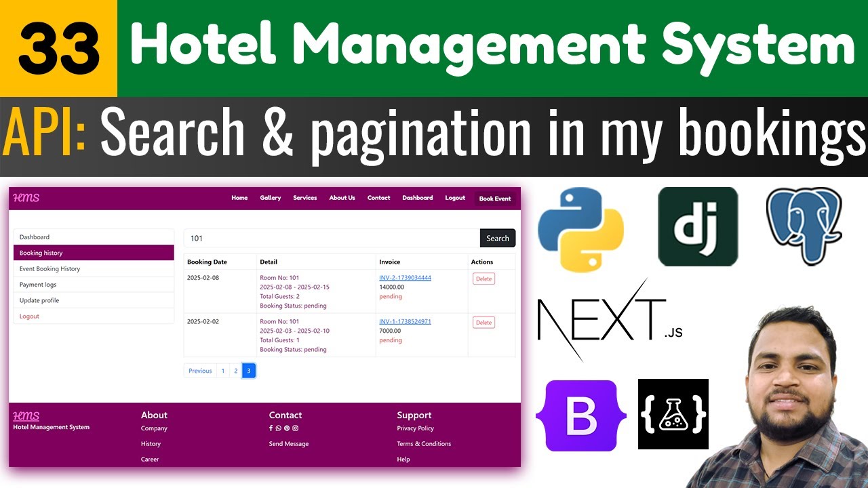Open Contact in the navbar
The height and width of the screenshot is (488, 868).
(379, 198)
